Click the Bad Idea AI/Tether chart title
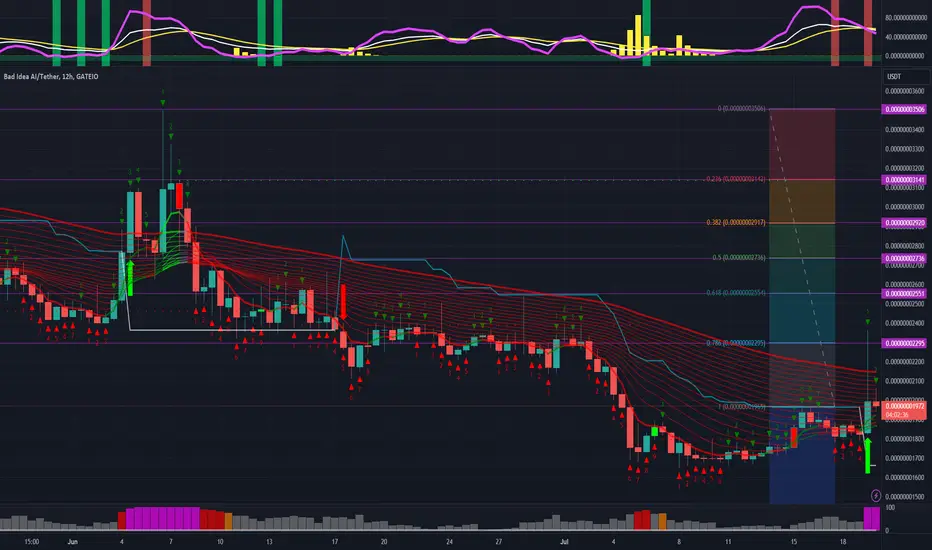Viewport: 932px width, 550px height. (x=51, y=77)
